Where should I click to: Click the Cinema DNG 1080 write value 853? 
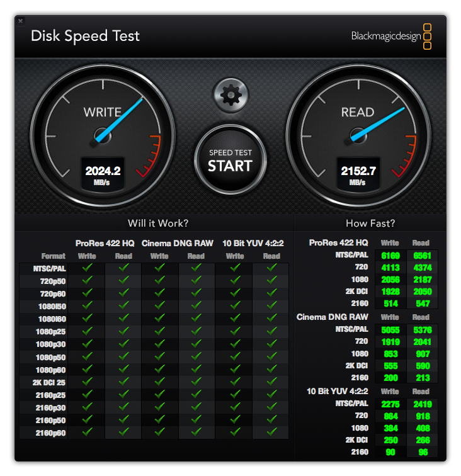pyautogui.click(x=391, y=354)
